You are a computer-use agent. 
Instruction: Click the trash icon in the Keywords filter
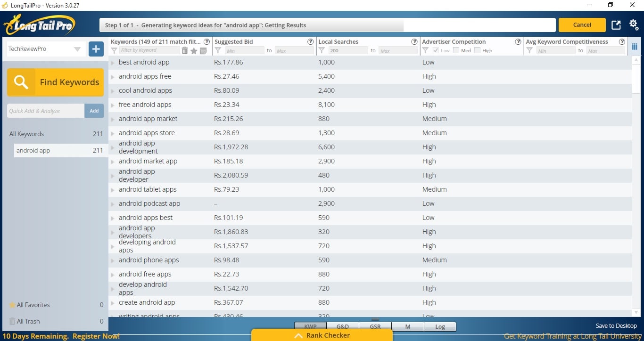185,51
